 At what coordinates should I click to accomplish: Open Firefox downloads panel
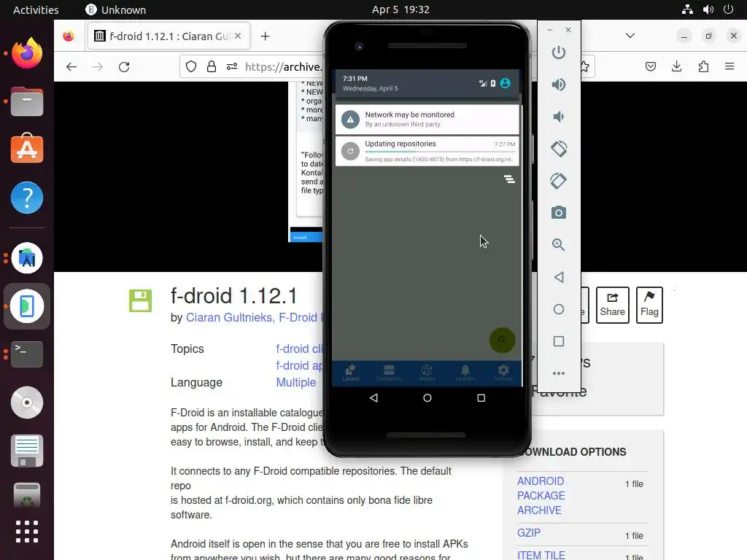pyautogui.click(x=676, y=66)
